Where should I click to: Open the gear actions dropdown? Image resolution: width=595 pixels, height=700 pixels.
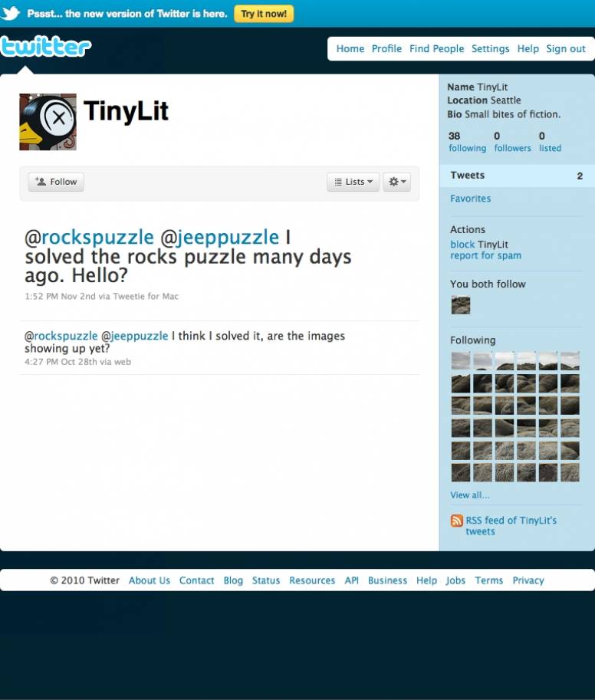(397, 182)
